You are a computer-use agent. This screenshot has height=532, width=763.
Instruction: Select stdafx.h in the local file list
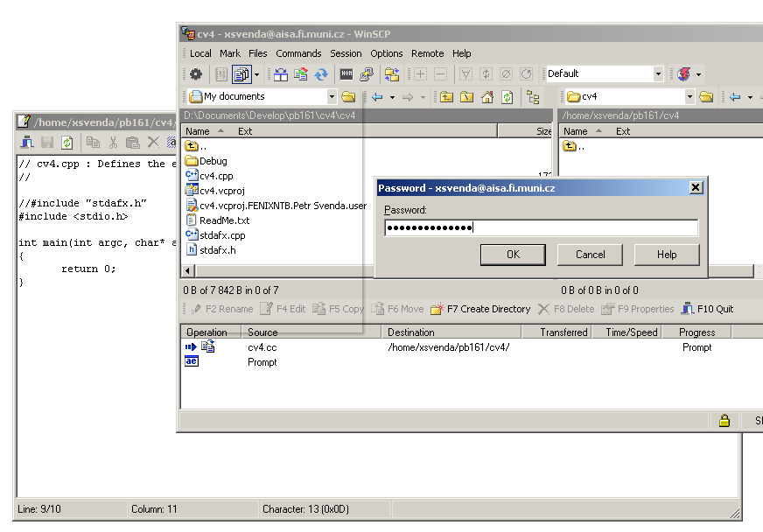(x=211, y=250)
